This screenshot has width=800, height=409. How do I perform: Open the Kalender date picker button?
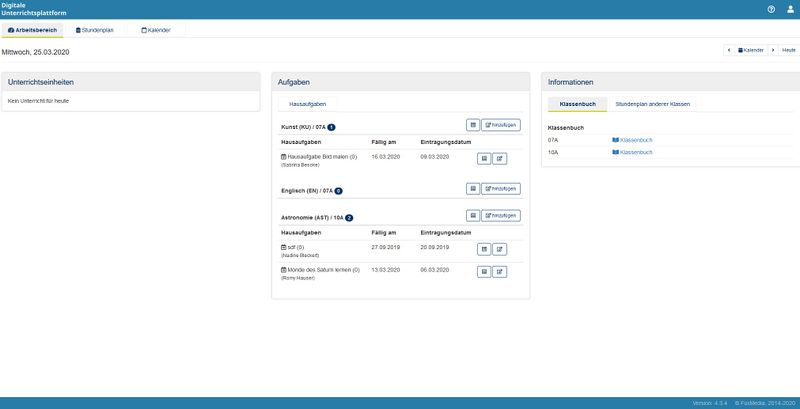tap(751, 50)
